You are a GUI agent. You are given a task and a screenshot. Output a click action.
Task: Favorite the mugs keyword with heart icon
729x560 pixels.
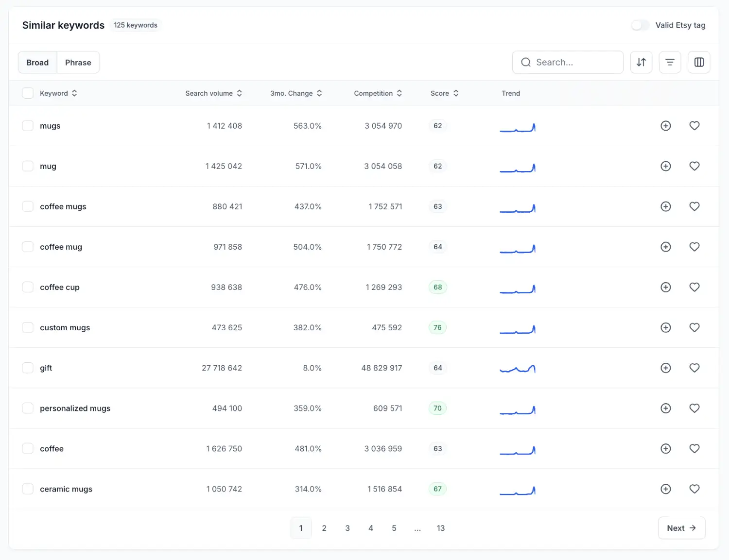694,126
